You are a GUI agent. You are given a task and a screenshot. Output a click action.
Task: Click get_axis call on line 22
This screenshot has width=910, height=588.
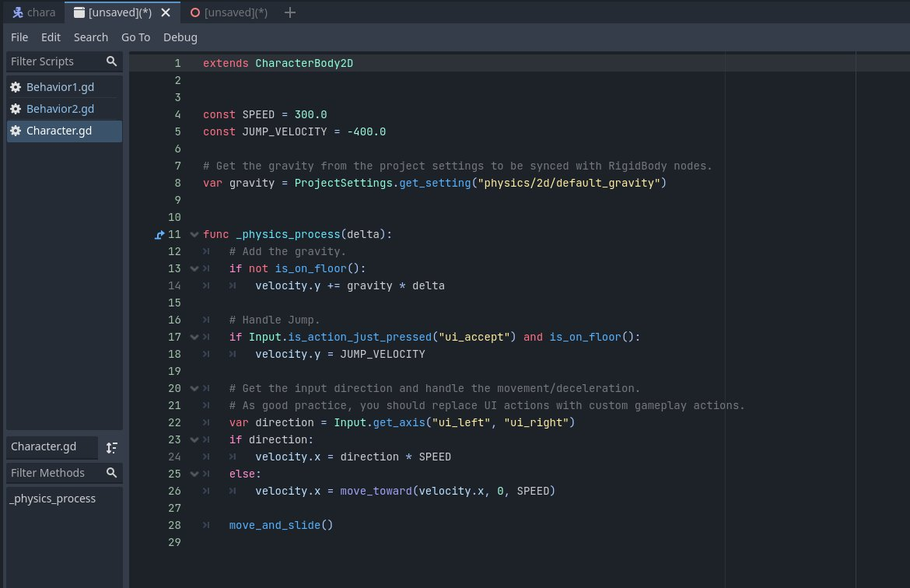point(399,422)
